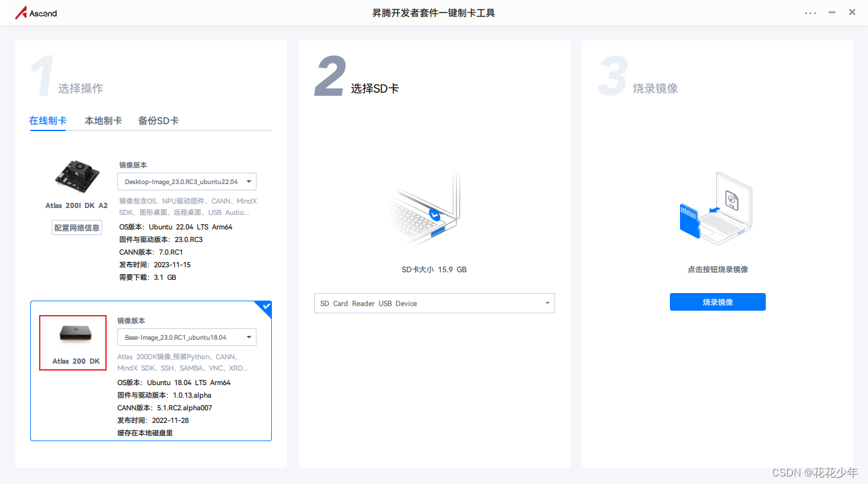Select the Atlas 200 DK device image
Viewport: 868px width, 484px height.
point(76,333)
